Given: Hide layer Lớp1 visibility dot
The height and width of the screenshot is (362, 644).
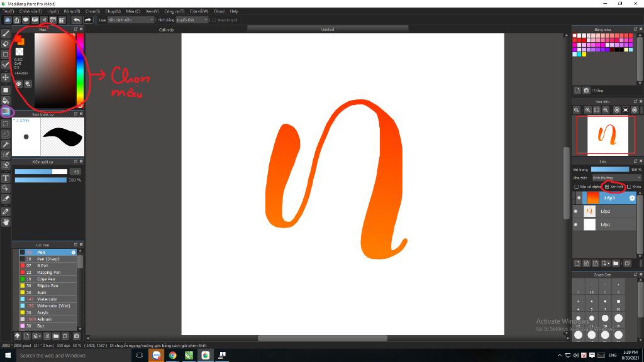Looking at the screenshot, I should coord(575,224).
